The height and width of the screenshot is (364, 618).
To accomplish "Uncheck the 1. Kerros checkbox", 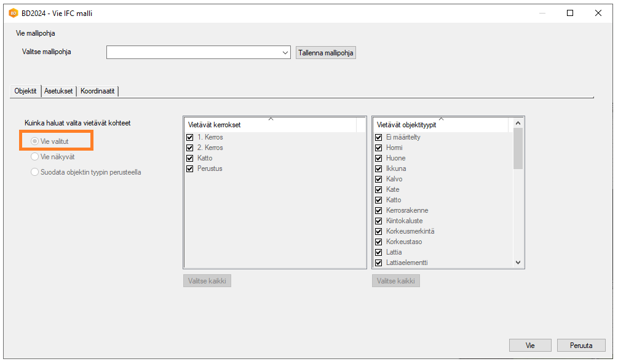I will click(x=190, y=137).
